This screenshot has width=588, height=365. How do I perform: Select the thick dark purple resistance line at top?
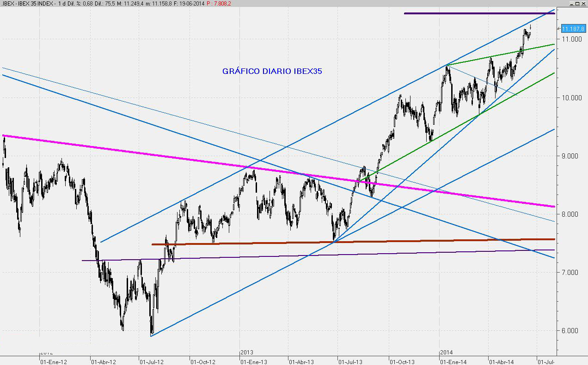coord(476,13)
